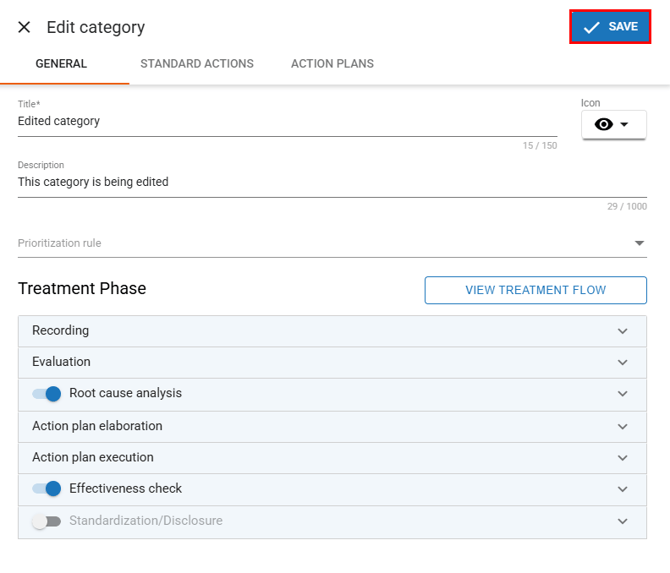Open the eye icon picker dropdown
The image size is (670, 573).
pos(613,125)
